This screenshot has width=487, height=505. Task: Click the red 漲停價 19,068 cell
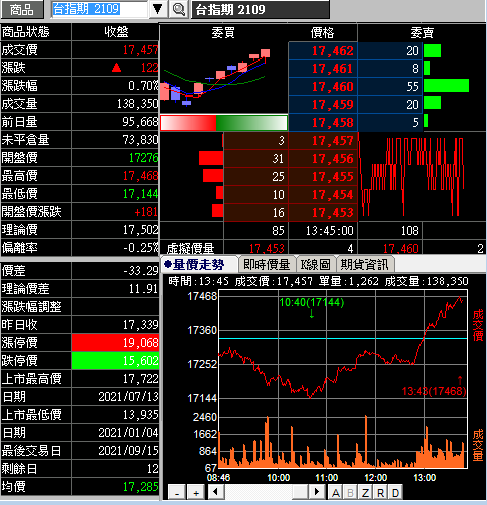click(x=115, y=343)
